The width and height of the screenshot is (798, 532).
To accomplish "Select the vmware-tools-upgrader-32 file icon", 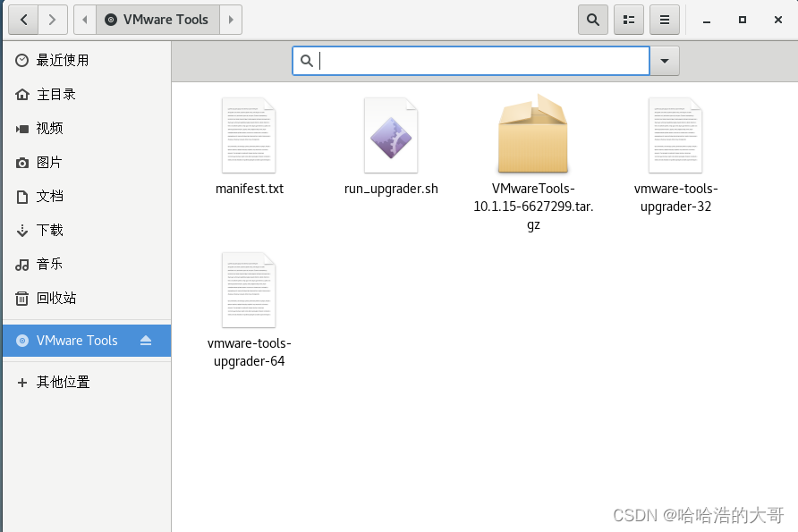I will click(x=675, y=135).
